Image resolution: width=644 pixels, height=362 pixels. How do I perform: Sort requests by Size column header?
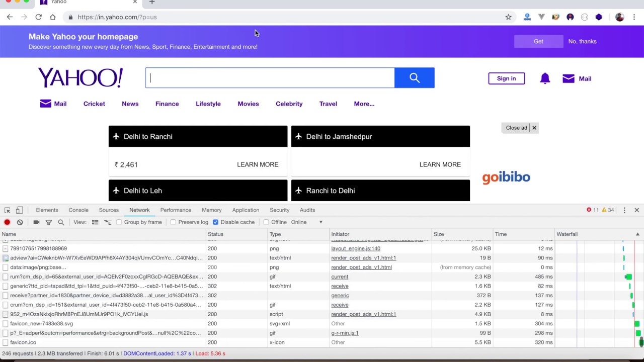pos(462,234)
